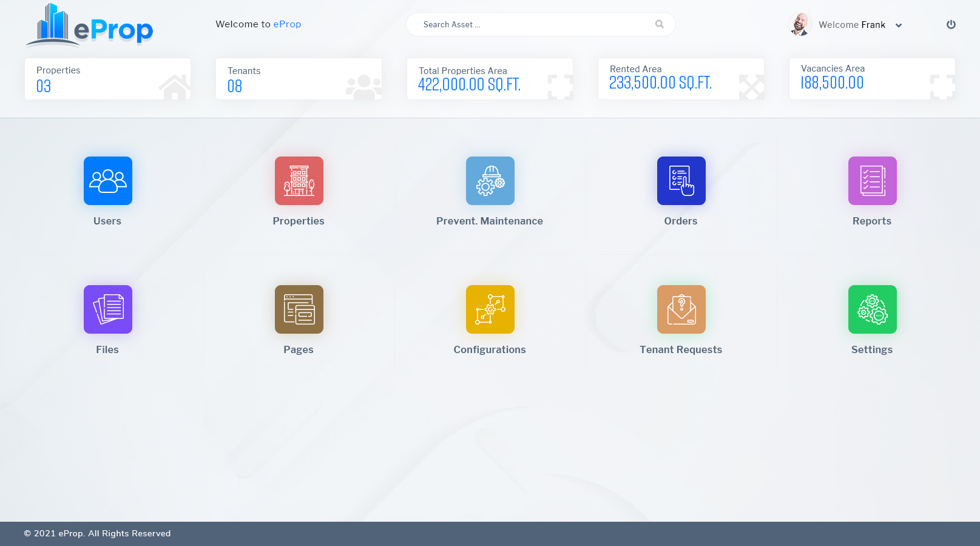Viewport: 980px width, 546px height.
Task: Click the Rented Area stat card
Action: tap(681, 78)
